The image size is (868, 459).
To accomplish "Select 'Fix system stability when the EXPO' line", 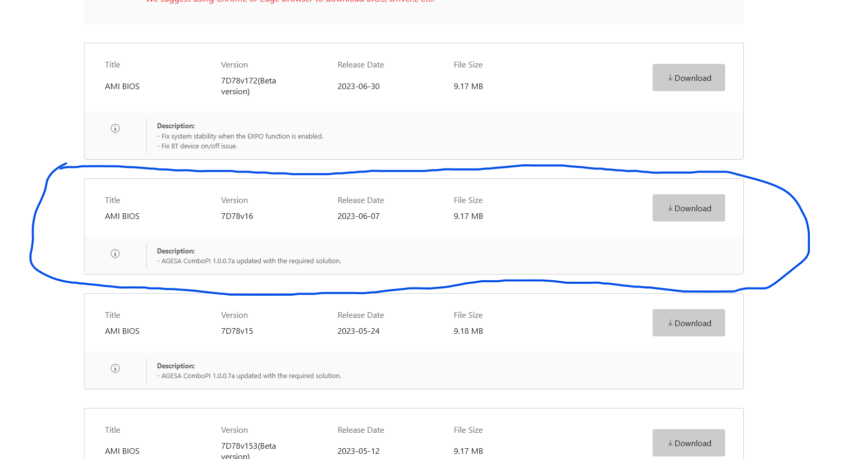I will (x=240, y=137).
